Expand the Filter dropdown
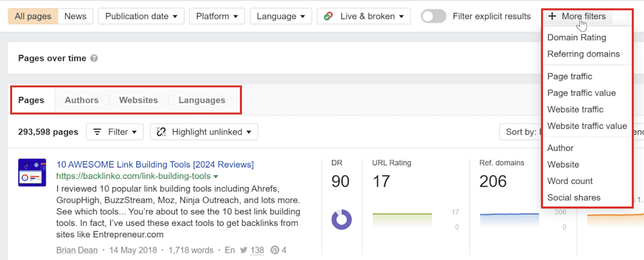 pyautogui.click(x=115, y=132)
